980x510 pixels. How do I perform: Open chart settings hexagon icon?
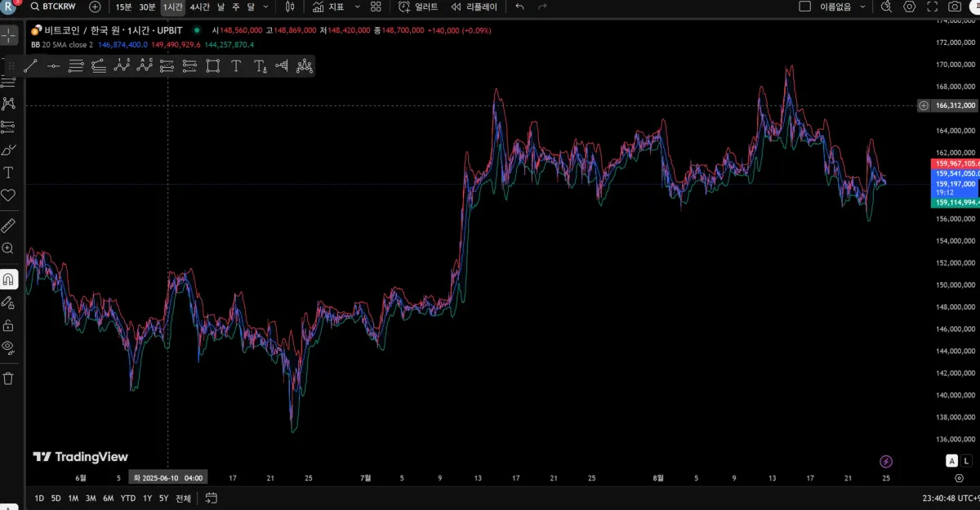coord(910,7)
